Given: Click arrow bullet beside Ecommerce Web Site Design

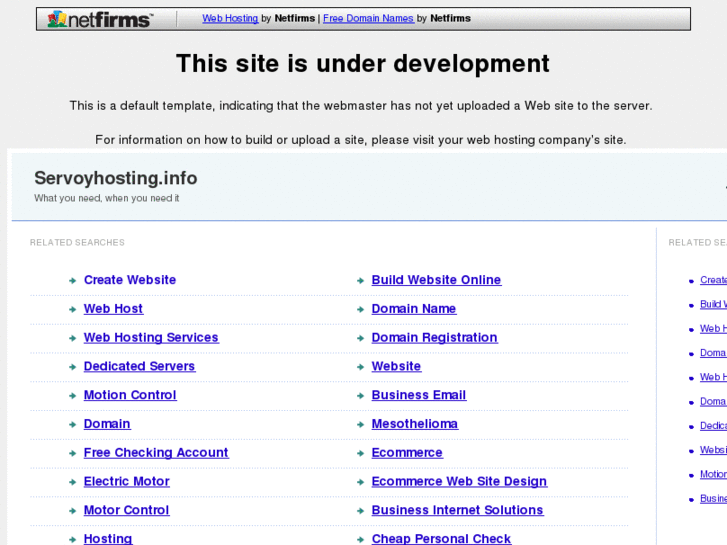Looking at the screenshot, I should (360, 482).
